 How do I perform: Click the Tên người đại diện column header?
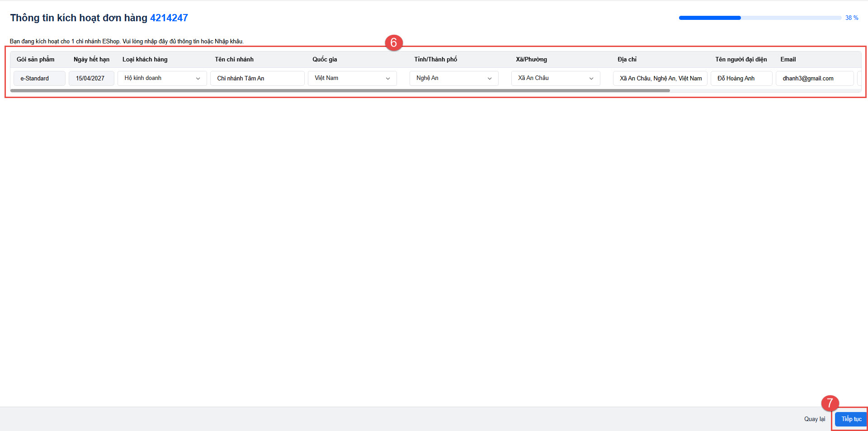pos(741,60)
